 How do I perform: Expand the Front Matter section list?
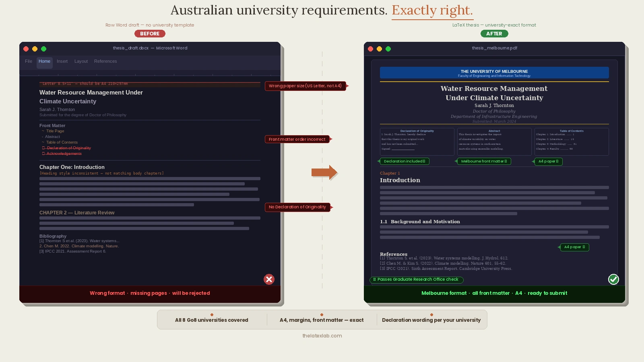click(52, 125)
